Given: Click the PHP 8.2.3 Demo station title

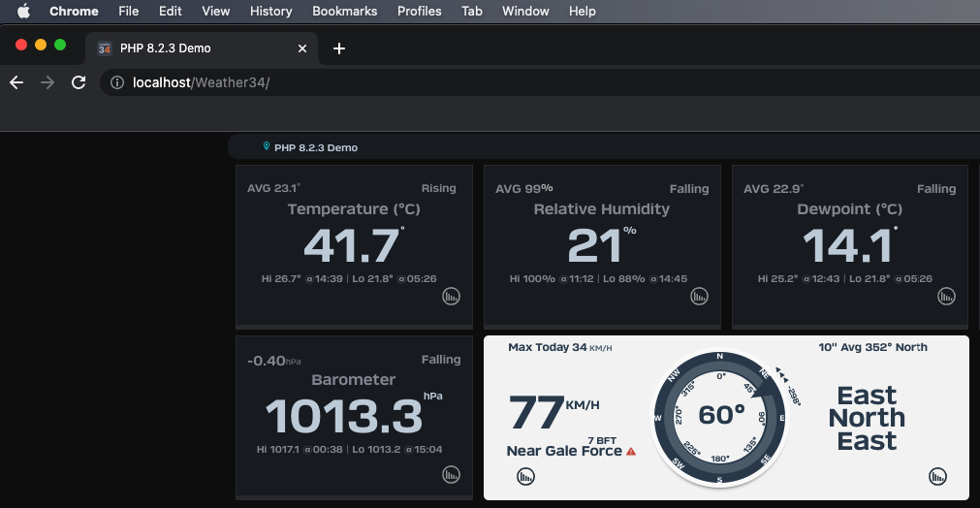Looking at the screenshot, I should tap(316, 147).
